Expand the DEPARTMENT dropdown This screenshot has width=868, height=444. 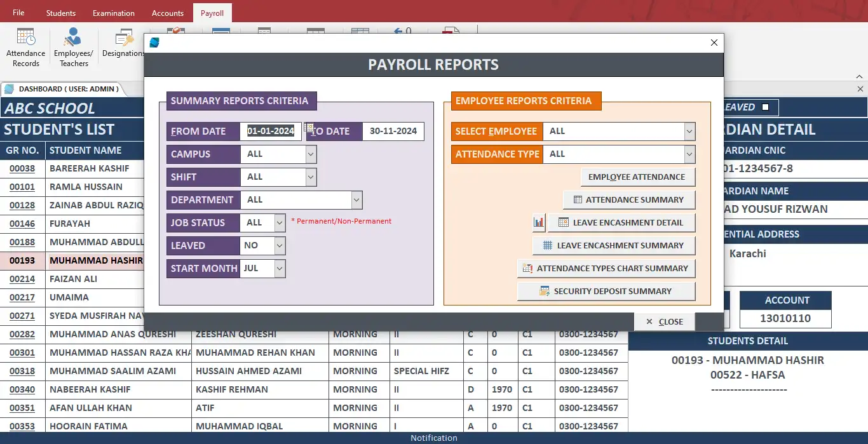(x=356, y=199)
